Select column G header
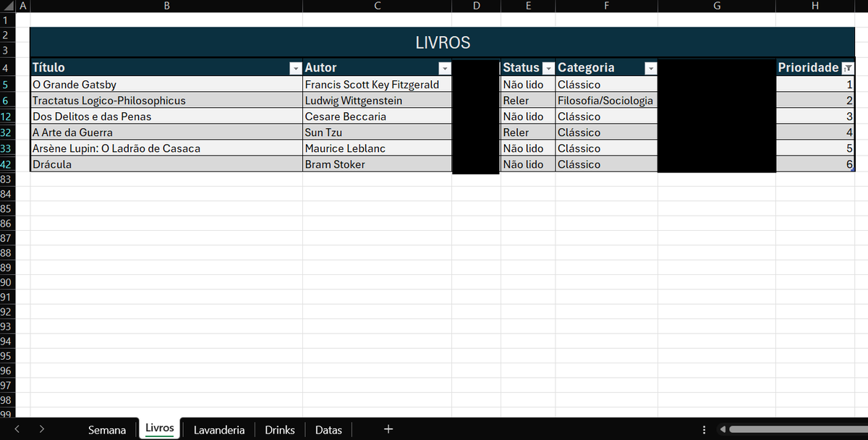The width and height of the screenshot is (868, 440). click(717, 6)
